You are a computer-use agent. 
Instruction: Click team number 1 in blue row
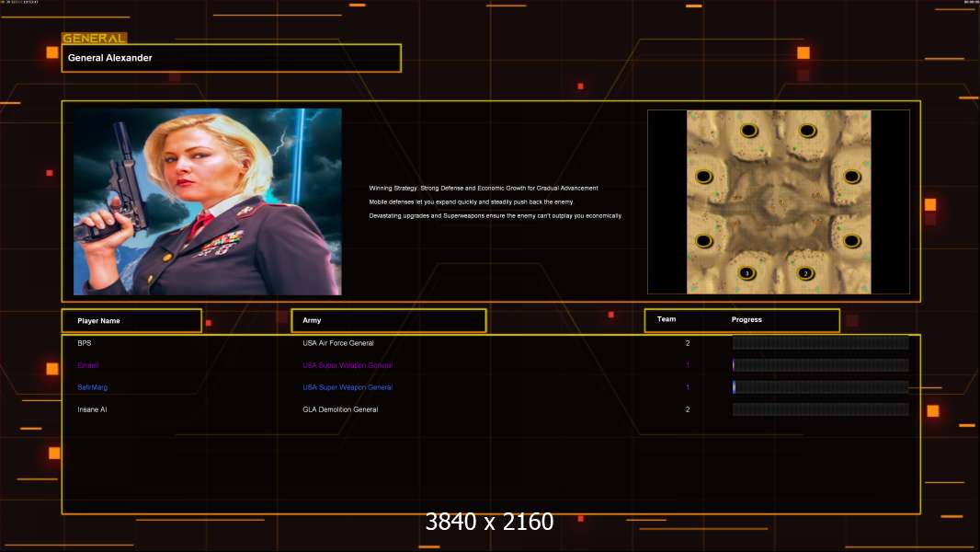point(688,387)
